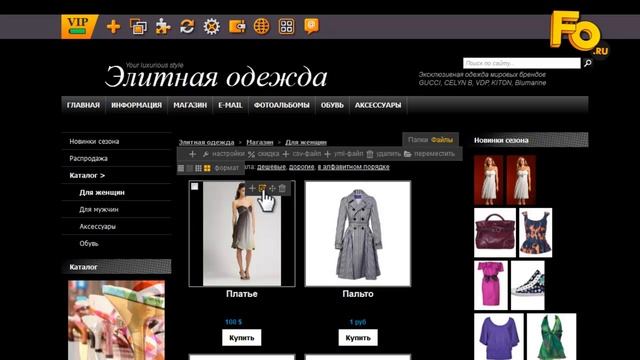The image size is (640, 360).
Task: Sort products 'в алфавитном порядке'
Action: (x=353, y=167)
